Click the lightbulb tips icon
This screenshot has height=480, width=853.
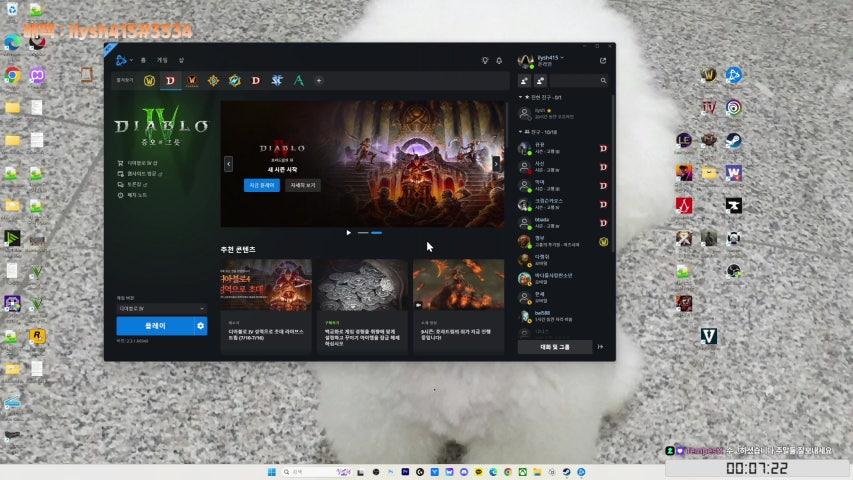pyautogui.click(x=485, y=60)
